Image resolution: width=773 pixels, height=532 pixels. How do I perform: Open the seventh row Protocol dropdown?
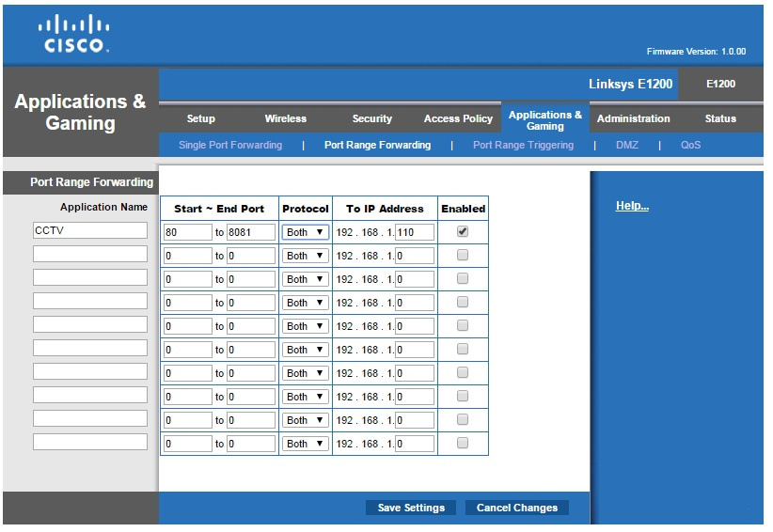(306, 373)
